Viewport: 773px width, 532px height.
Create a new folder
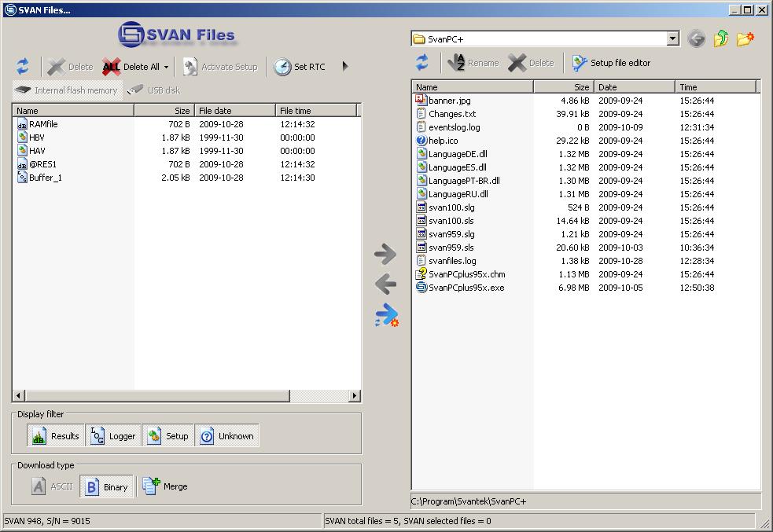point(745,39)
